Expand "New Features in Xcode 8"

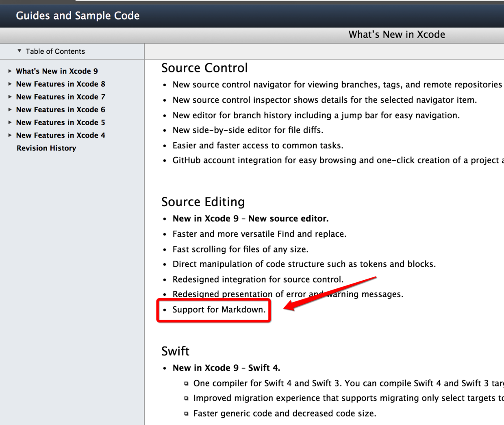(11, 84)
